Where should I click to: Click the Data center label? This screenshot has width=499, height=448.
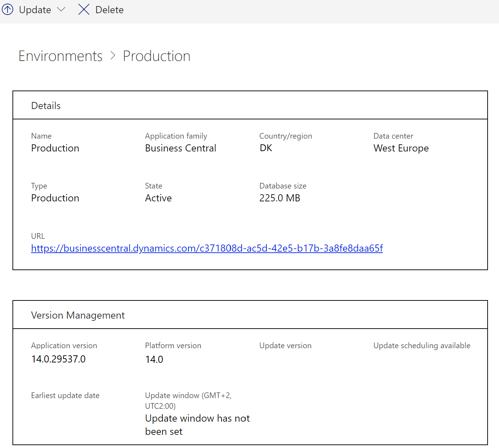393,136
